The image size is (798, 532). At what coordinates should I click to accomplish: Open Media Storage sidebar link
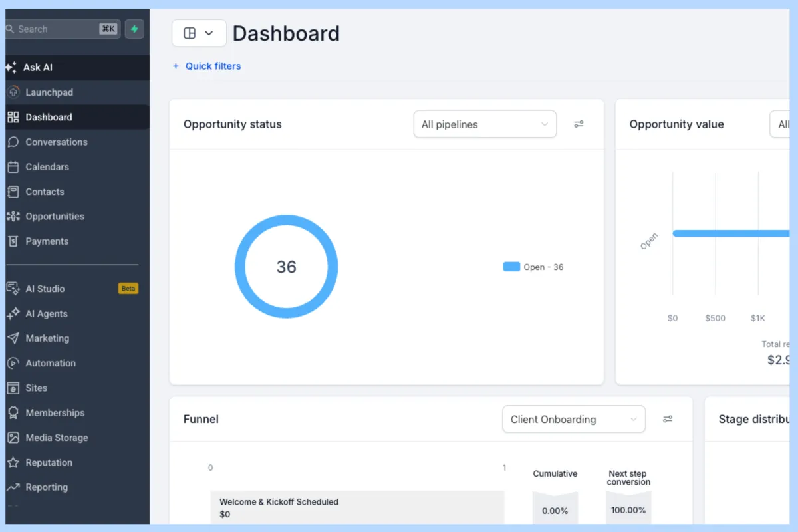coord(77,438)
